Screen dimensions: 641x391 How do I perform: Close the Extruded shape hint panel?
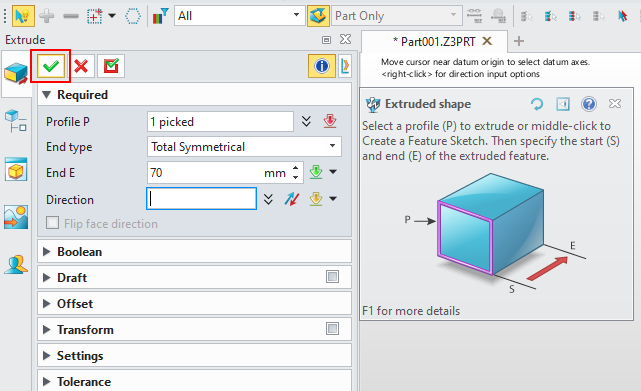tap(615, 104)
